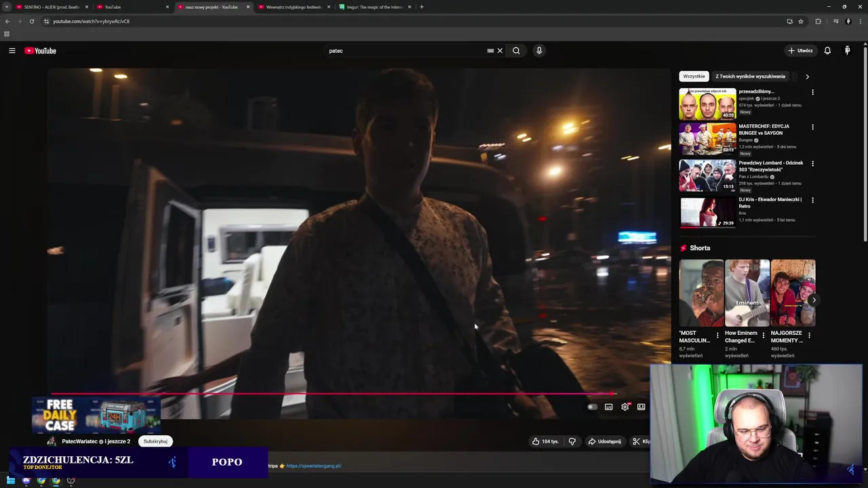
Task: Open MASTERCHEF: EDYCJA BUNGEE video title
Action: coord(764,129)
